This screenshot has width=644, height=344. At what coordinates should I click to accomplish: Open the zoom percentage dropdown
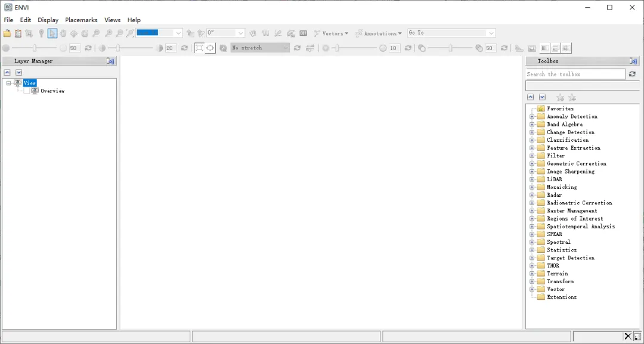178,33
